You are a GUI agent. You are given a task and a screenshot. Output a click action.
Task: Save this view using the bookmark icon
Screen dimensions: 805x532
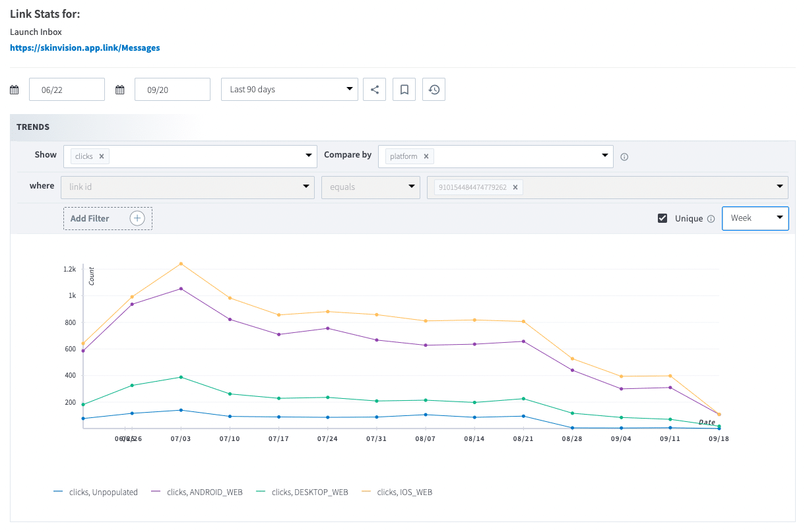404,89
